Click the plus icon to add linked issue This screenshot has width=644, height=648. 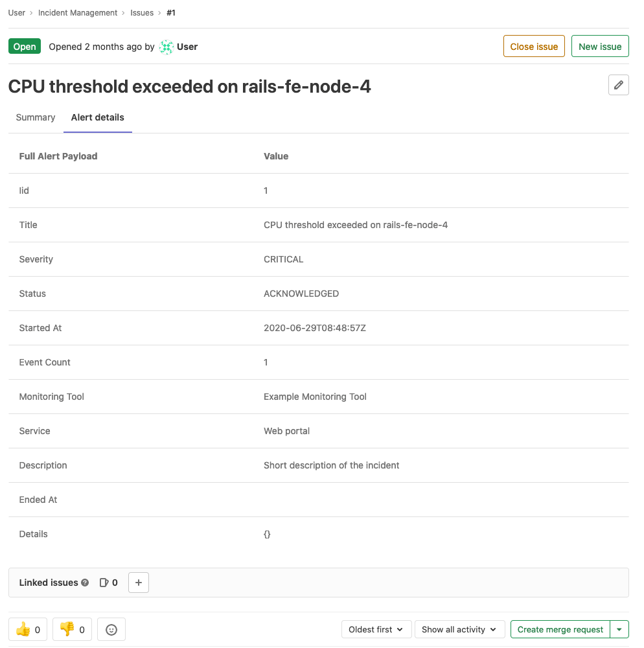(139, 583)
